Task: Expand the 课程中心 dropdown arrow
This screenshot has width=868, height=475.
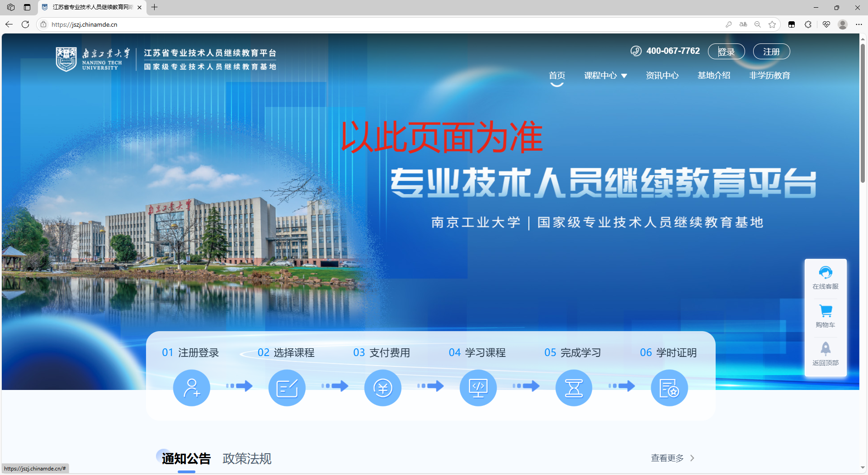Action: (624, 76)
